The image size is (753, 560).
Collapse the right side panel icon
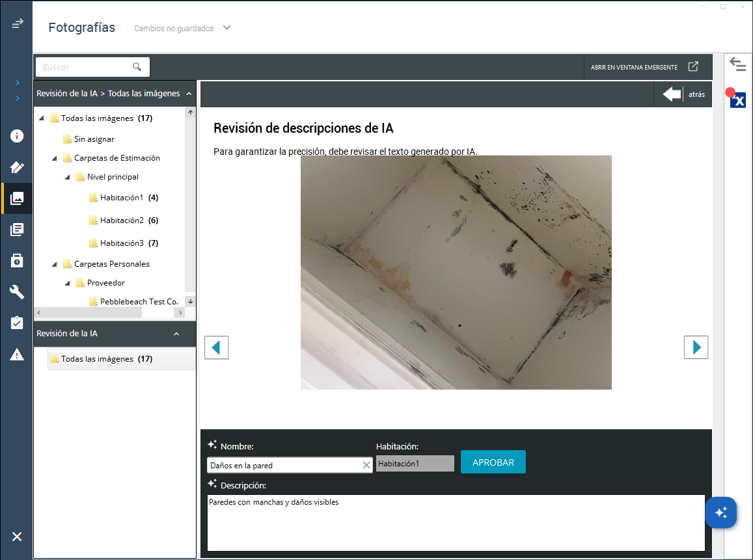pyautogui.click(x=737, y=64)
